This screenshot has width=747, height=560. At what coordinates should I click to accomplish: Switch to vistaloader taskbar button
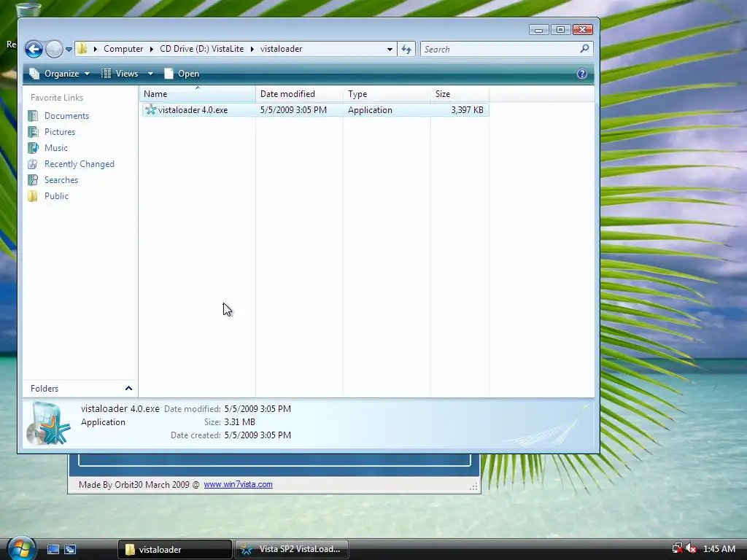pyautogui.click(x=174, y=550)
